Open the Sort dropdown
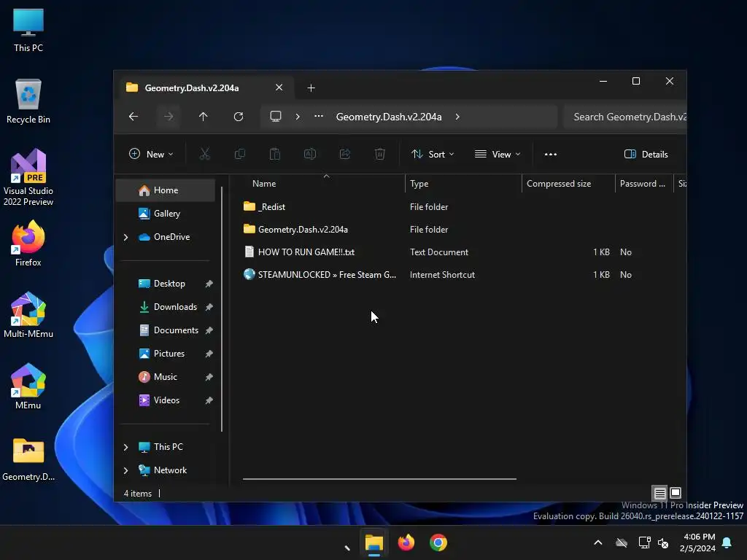747x560 pixels. coord(433,155)
